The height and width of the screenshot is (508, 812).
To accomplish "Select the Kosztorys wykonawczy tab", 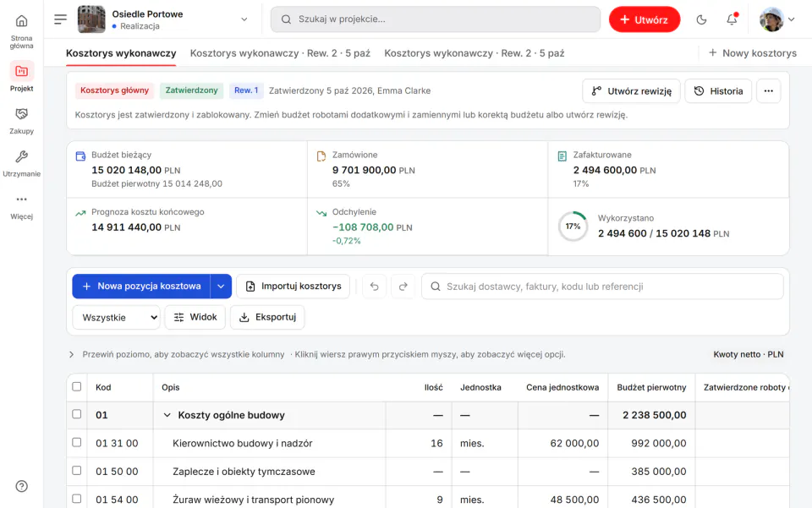I will (121, 53).
